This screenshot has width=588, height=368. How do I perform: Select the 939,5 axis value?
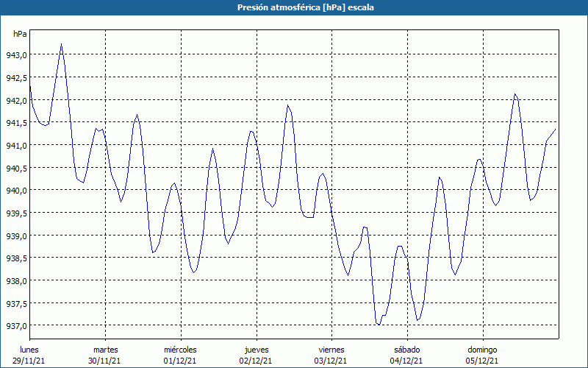pyautogui.click(x=16, y=213)
